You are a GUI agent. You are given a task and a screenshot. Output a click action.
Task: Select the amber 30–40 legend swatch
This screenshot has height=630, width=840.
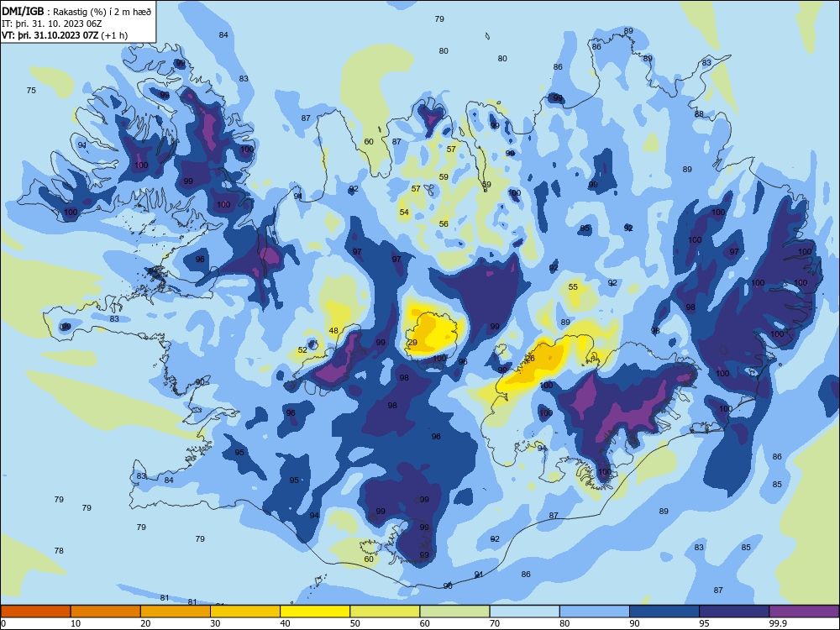pos(245,612)
